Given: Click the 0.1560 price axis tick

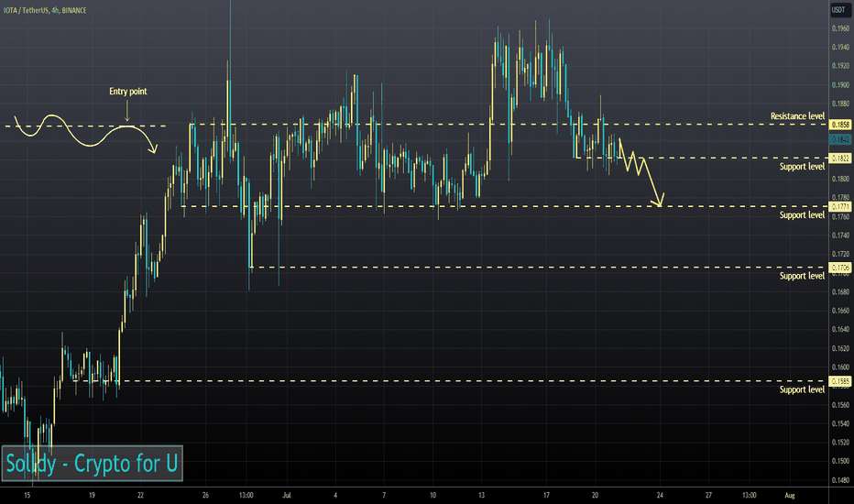Looking at the screenshot, I should pyautogui.click(x=840, y=405).
